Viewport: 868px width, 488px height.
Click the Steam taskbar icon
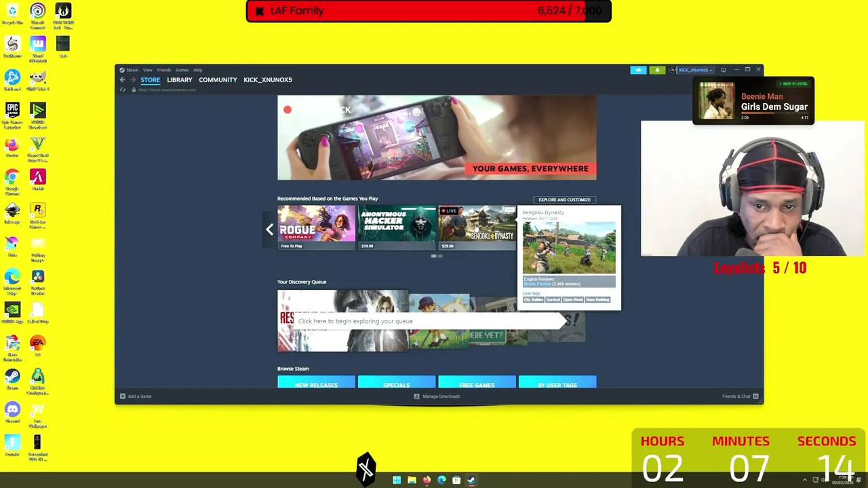point(471,481)
